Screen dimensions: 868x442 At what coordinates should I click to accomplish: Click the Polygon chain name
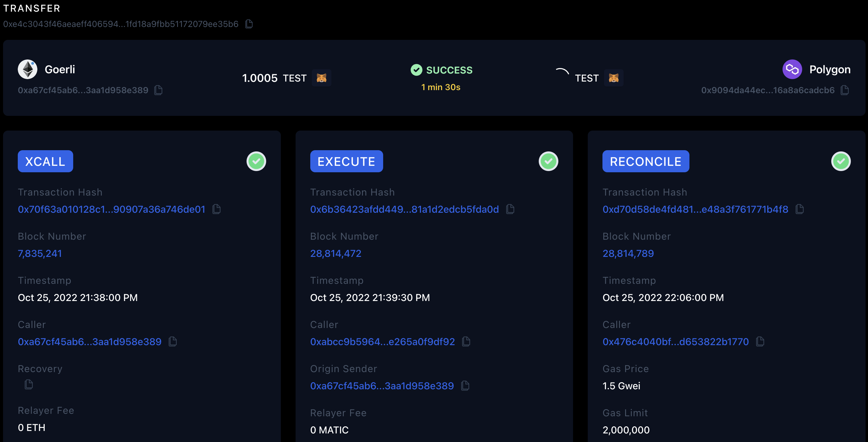tap(830, 69)
